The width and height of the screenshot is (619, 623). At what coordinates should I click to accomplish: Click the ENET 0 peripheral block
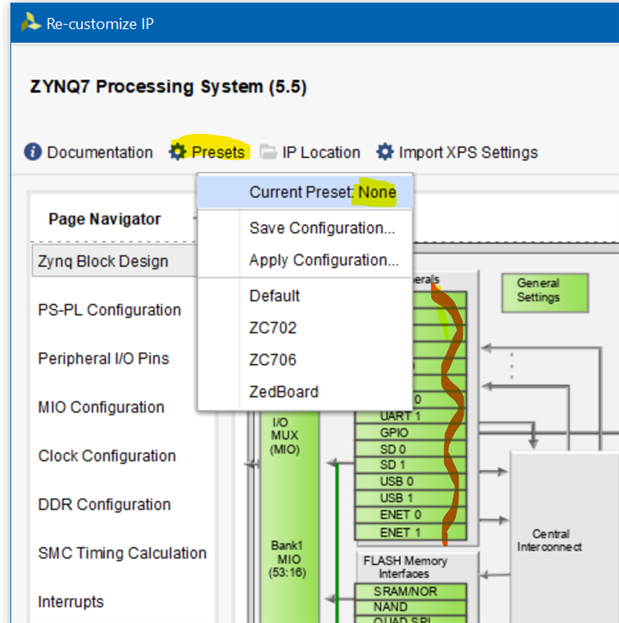coord(410,515)
